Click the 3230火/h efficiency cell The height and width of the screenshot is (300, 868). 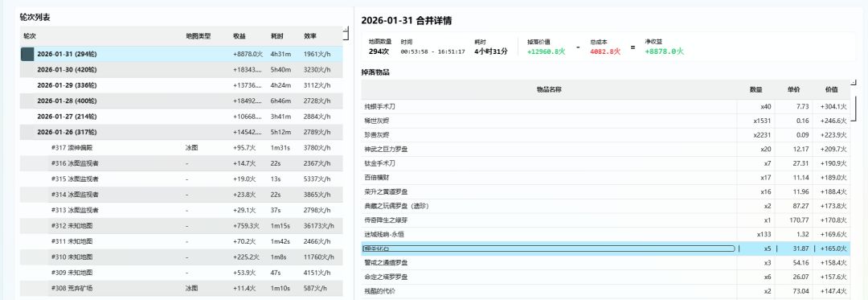coord(317,70)
